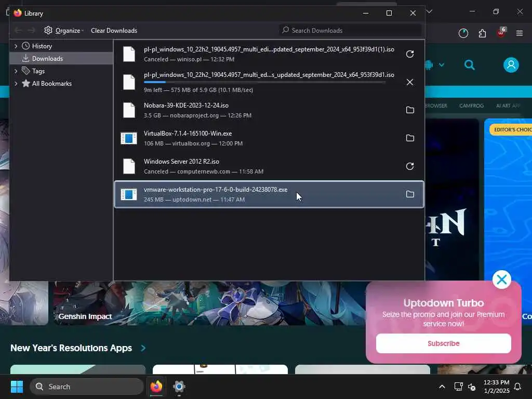Viewport: 532px width, 399px height.
Task: Click the muted volume tray icon
Action: click(472, 387)
